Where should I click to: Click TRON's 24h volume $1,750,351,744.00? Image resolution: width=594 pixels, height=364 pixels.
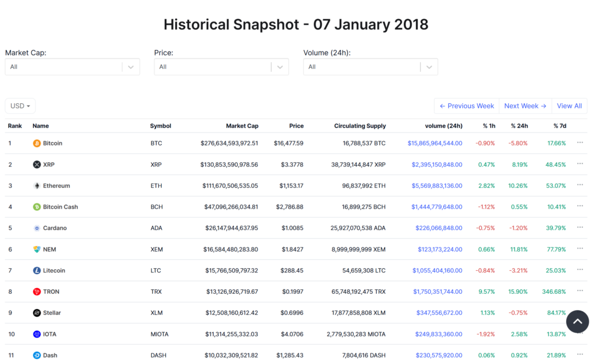pyautogui.click(x=438, y=292)
